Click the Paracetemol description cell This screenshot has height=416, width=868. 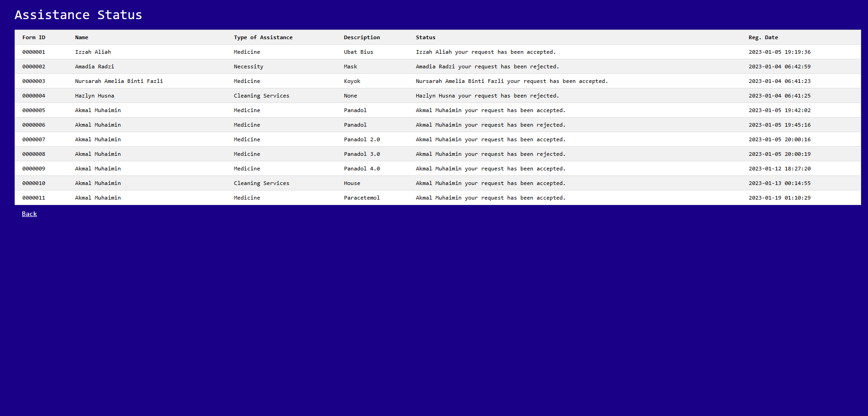coord(362,198)
